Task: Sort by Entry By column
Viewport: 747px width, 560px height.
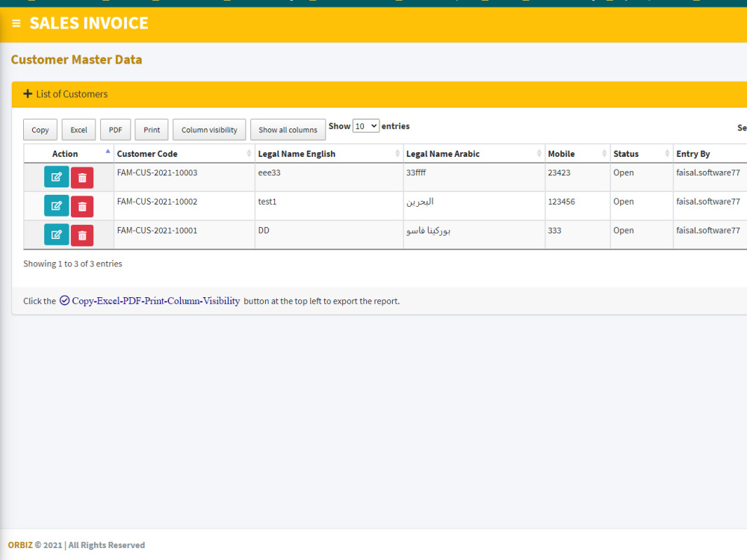Action: [710, 154]
